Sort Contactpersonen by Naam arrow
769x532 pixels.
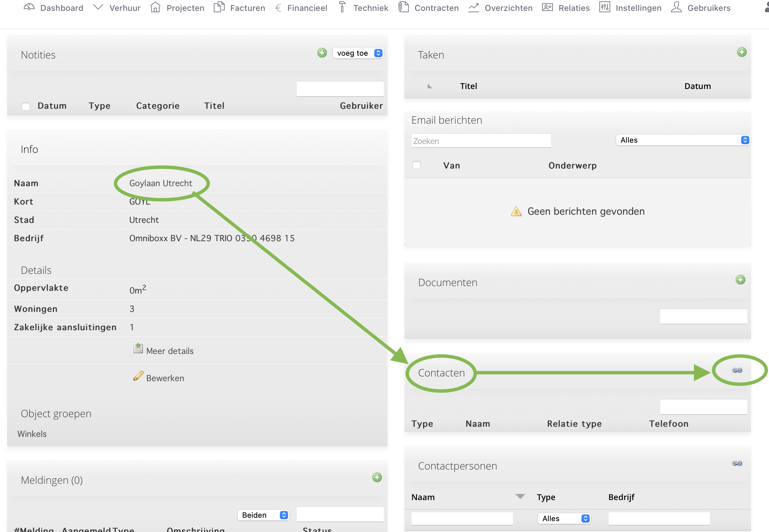coord(520,496)
